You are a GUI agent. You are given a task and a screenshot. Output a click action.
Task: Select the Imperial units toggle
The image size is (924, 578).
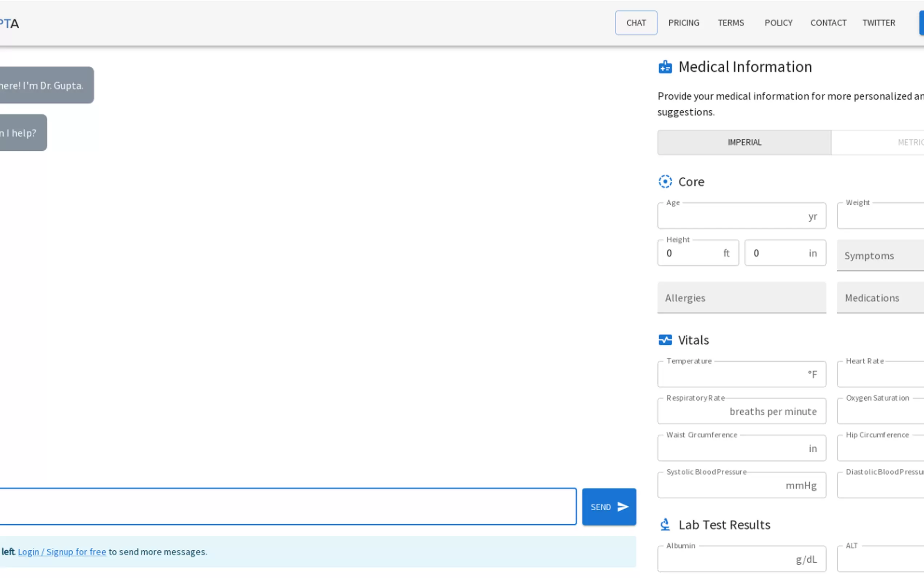(x=744, y=143)
